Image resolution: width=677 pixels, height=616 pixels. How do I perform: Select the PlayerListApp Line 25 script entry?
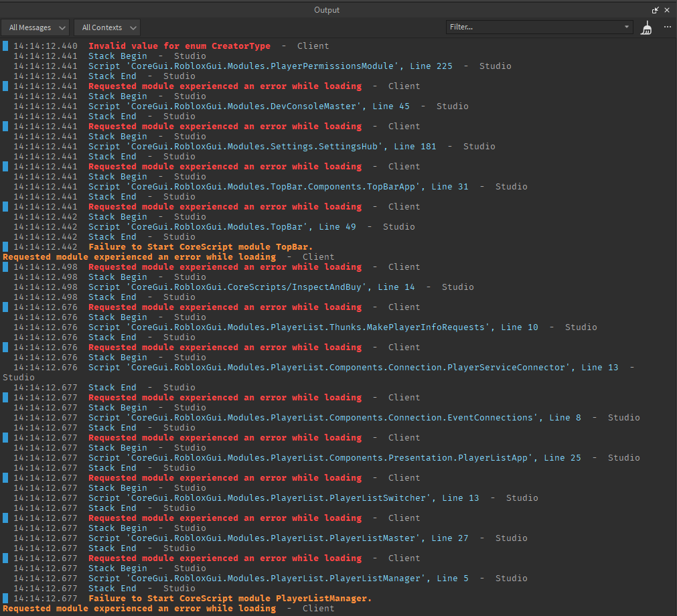335,457
